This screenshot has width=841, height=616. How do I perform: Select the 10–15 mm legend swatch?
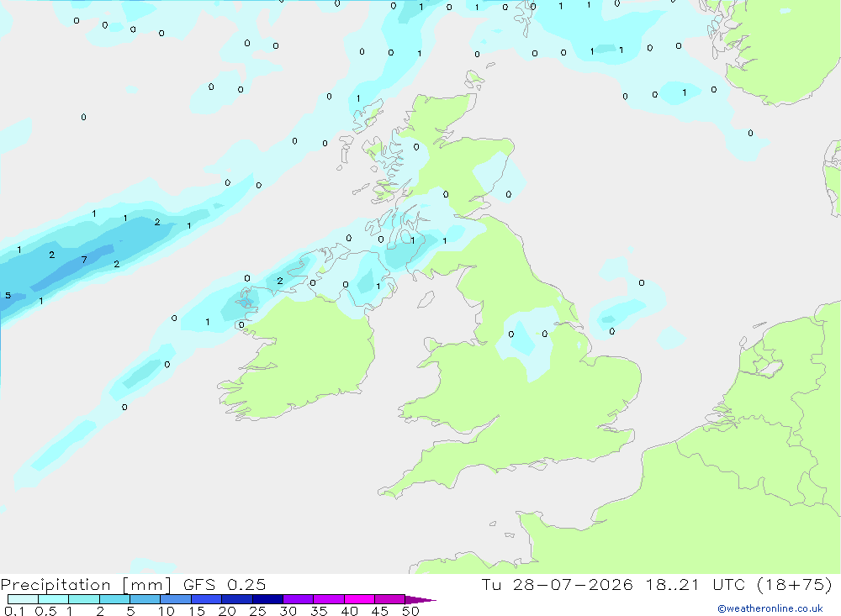pyautogui.click(x=176, y=599)
